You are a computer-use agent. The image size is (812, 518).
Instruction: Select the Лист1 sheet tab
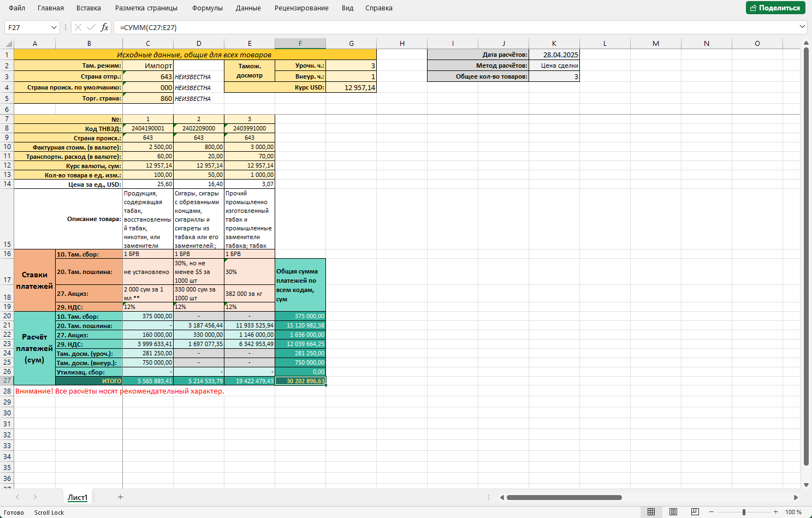click(78, 497)
